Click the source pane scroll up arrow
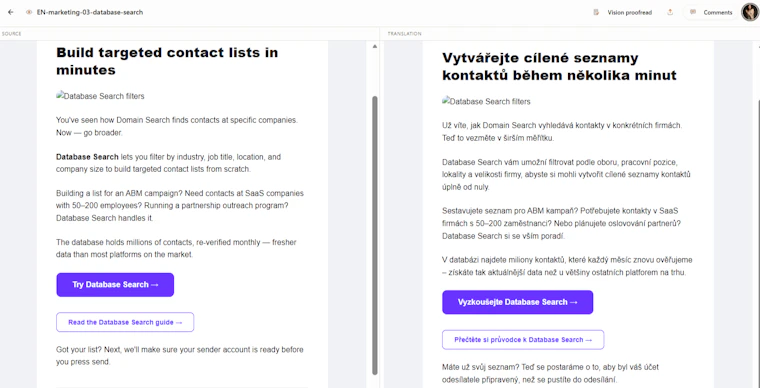760x388 pixels. click(x=374, y=47)
